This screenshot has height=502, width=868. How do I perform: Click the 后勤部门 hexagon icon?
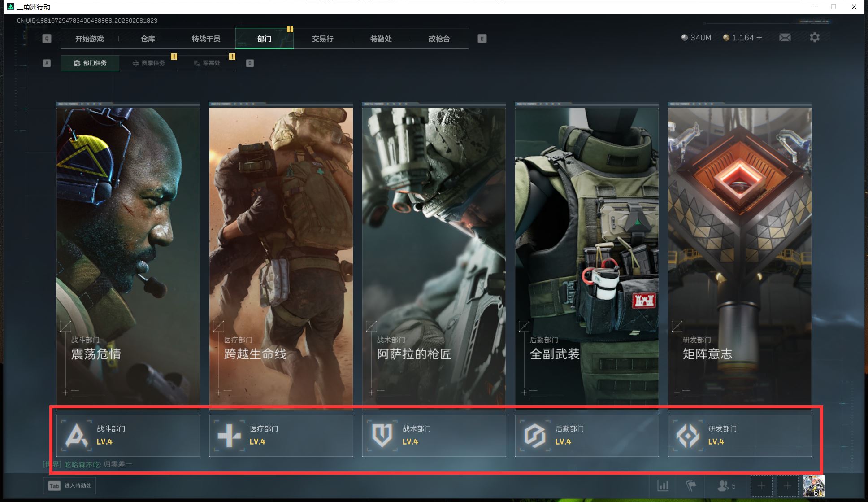click(535, 435)
